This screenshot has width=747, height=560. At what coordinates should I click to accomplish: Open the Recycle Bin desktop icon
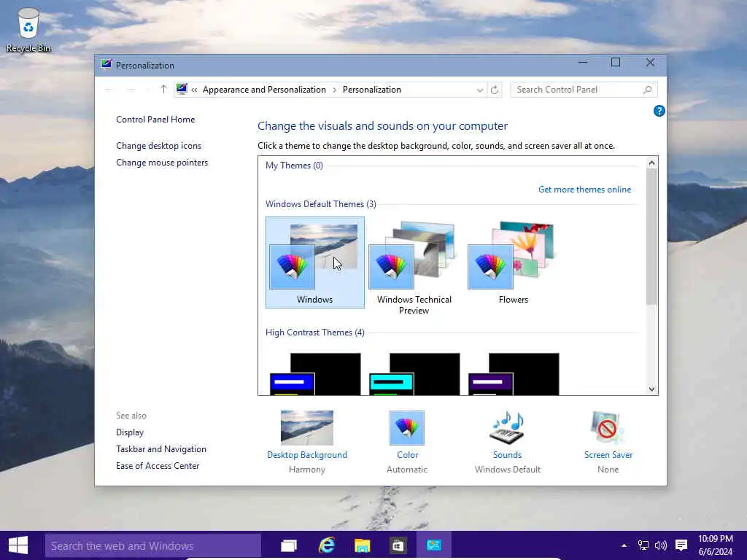[x=28, y=29]
